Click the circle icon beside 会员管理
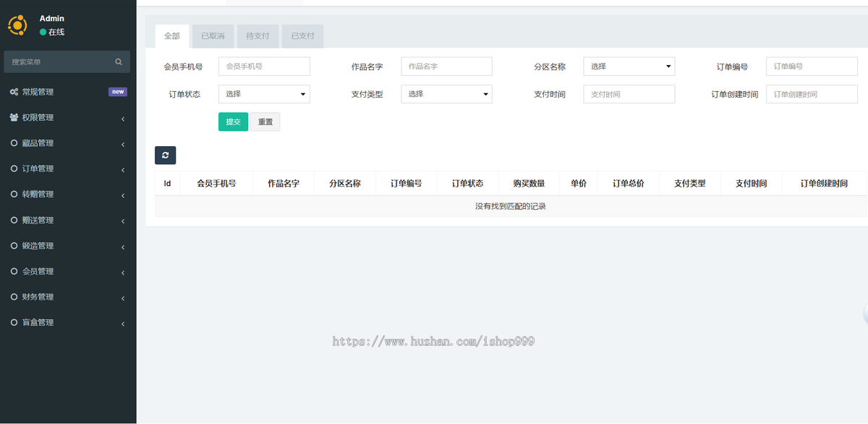Viewport: 868px width, 424px height. (x=14, y=271)
